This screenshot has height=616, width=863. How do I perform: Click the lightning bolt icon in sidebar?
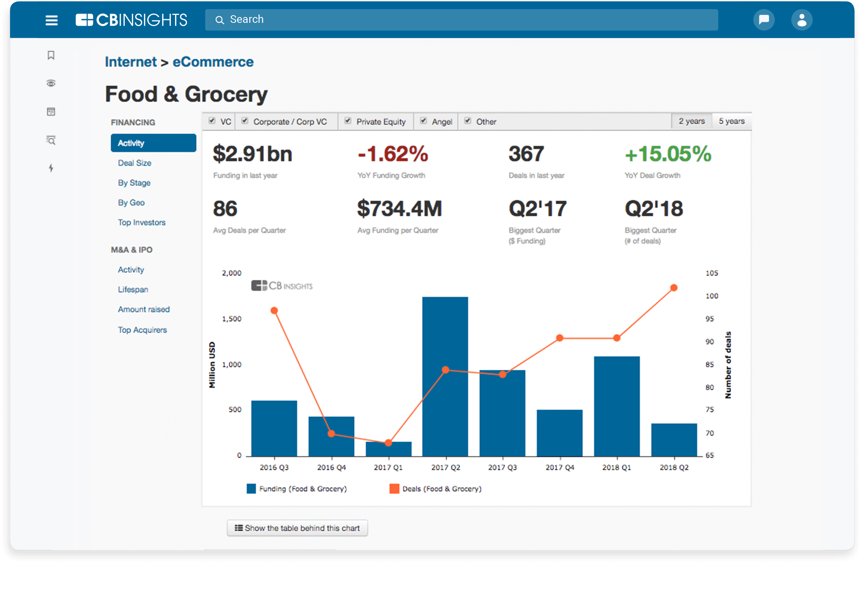[x=51, y=168]
